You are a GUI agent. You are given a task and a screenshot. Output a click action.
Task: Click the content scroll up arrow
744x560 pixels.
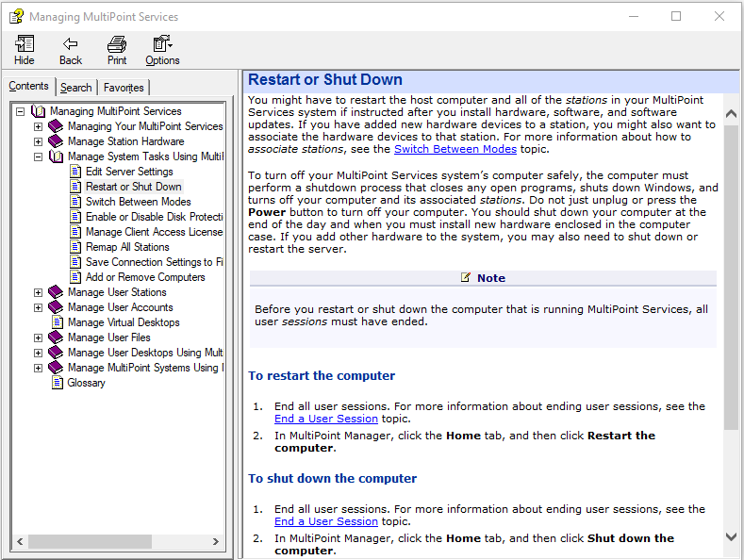click(x=731, y=113)
